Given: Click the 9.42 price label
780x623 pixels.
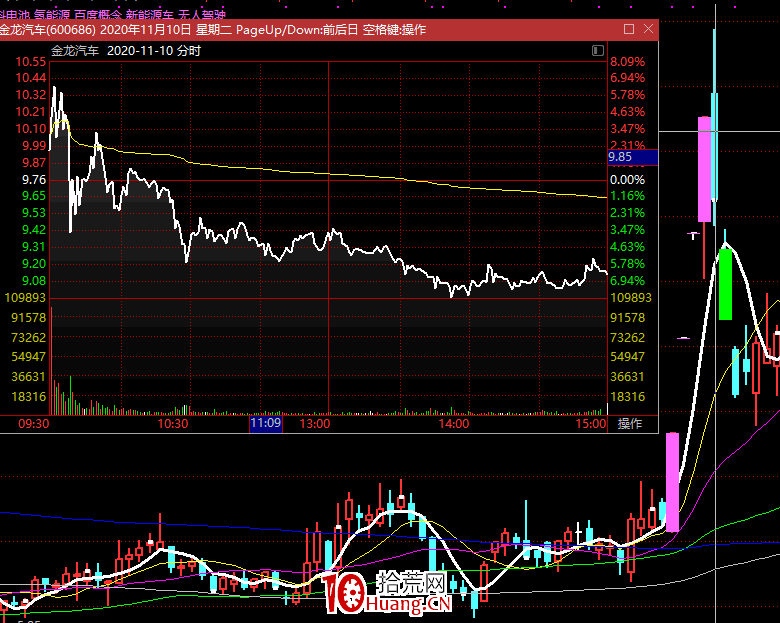Looking at the screenshot, I should tap(34, 230).
